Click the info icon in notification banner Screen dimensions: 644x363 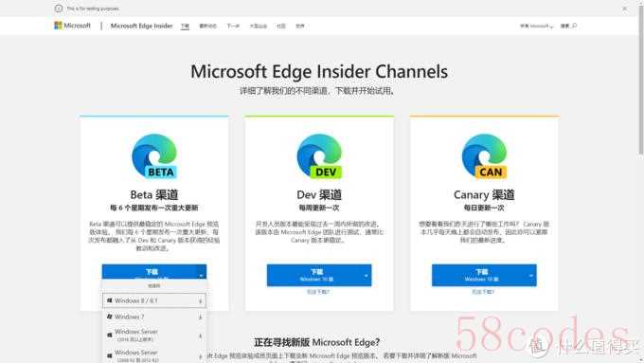[59, 9]
